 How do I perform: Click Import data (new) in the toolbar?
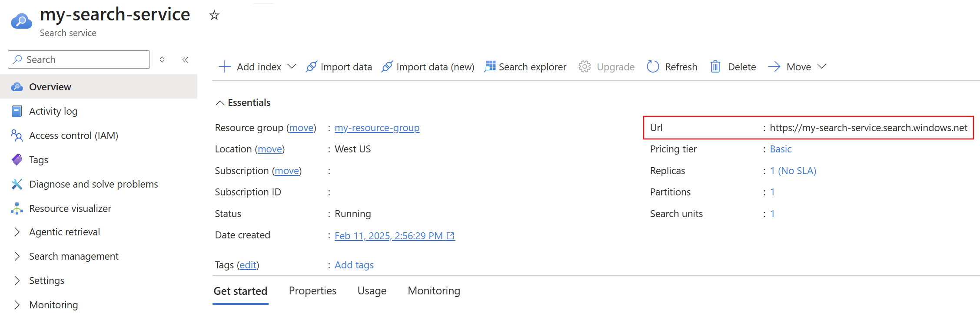click(x=428, y=67)
